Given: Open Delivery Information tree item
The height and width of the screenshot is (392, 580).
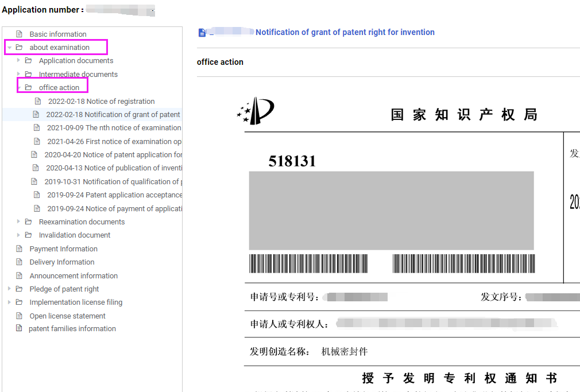Looking at the screenshot, I should [62, 262].
